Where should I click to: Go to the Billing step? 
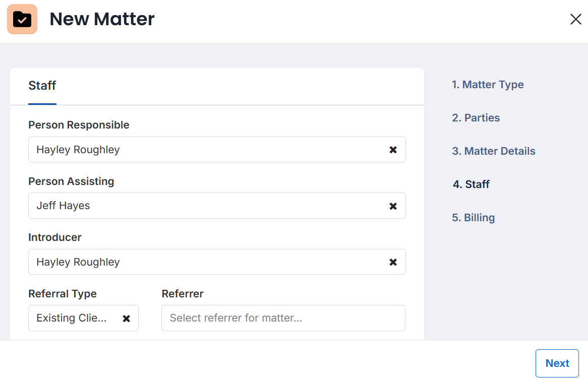(473, 218)
